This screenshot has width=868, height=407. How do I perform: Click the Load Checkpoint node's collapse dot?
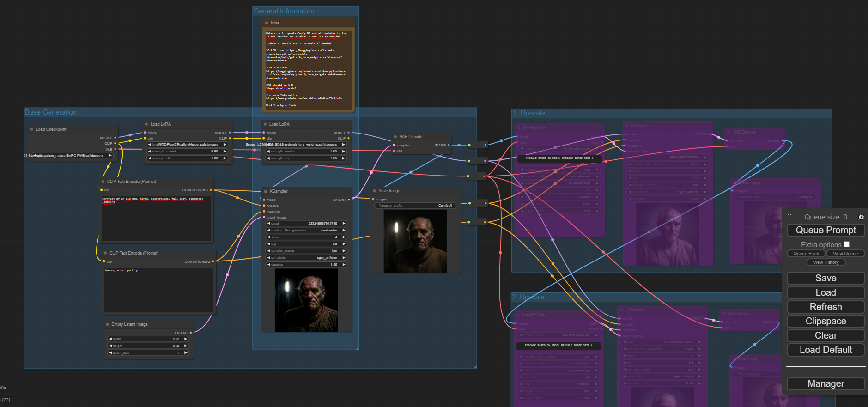tap(31, 129)
